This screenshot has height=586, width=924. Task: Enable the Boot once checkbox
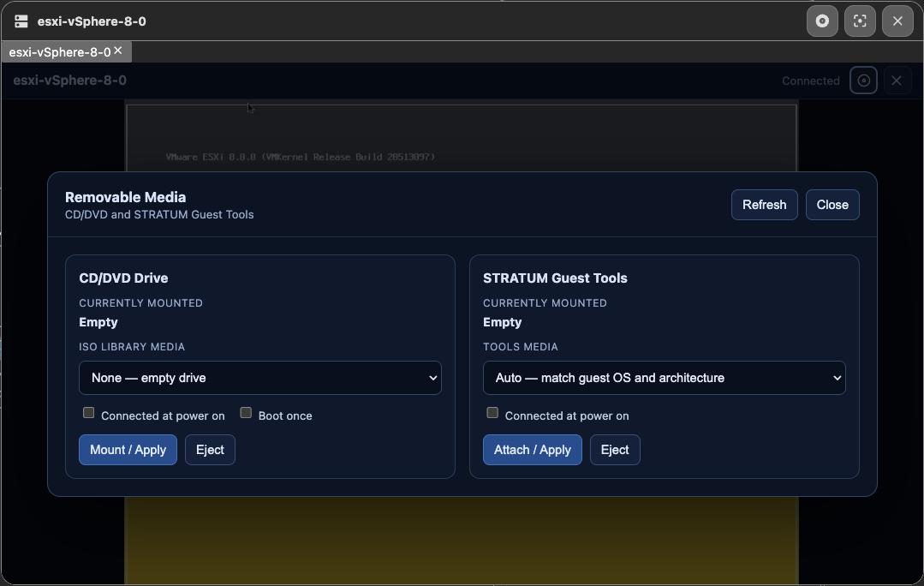click(x=246, y=413)
